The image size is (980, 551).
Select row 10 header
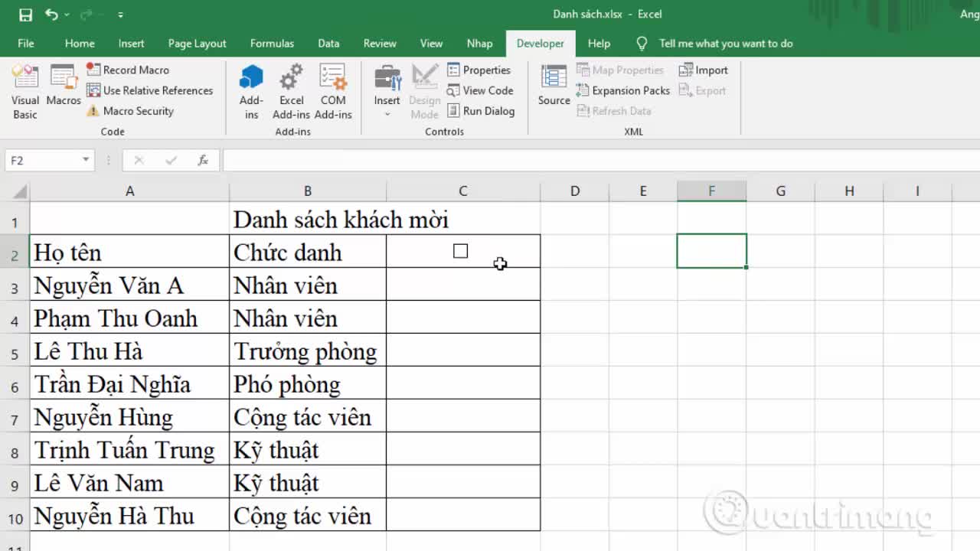tap(15, 518)
